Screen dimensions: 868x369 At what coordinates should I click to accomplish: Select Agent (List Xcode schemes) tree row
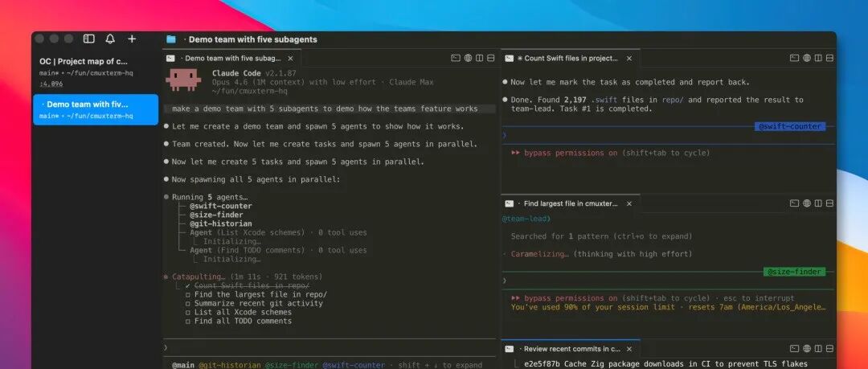pos(278,232)
